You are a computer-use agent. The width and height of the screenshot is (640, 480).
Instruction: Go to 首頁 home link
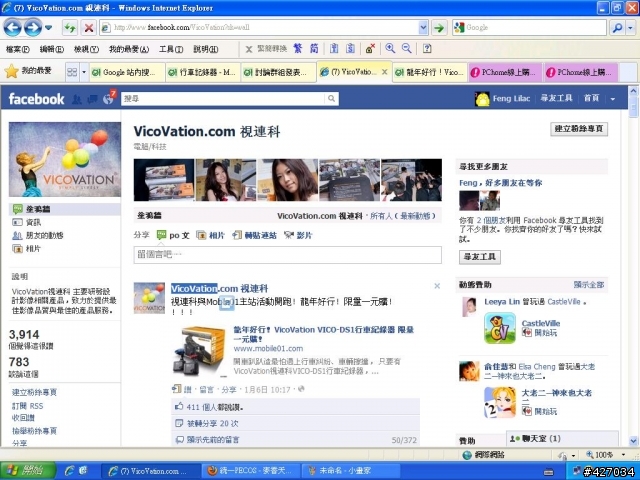click(x=591, y=98)
